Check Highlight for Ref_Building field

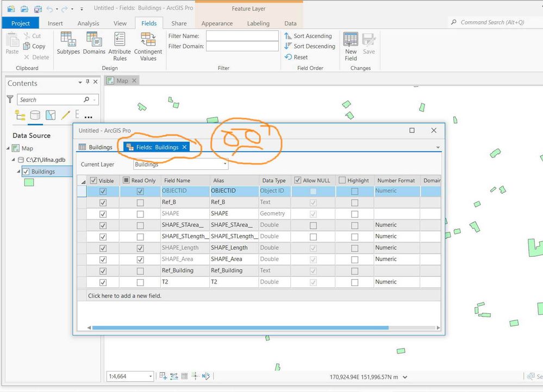click(354, 271)
